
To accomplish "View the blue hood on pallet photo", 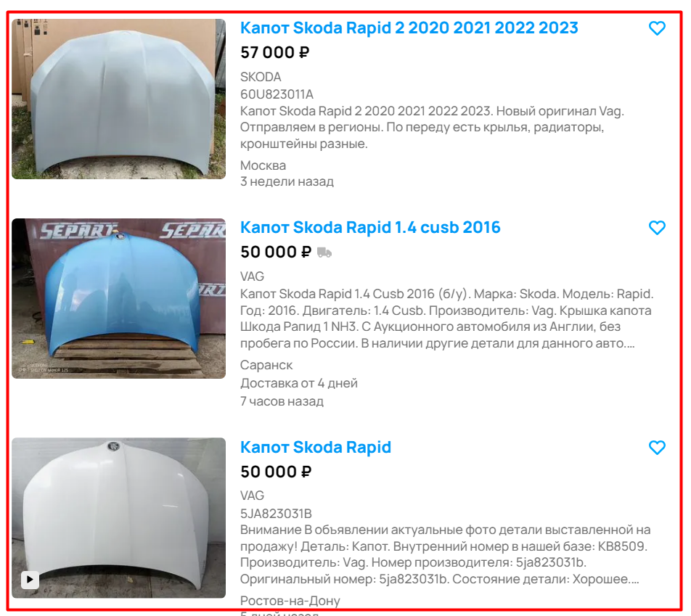I will [118, 298].
